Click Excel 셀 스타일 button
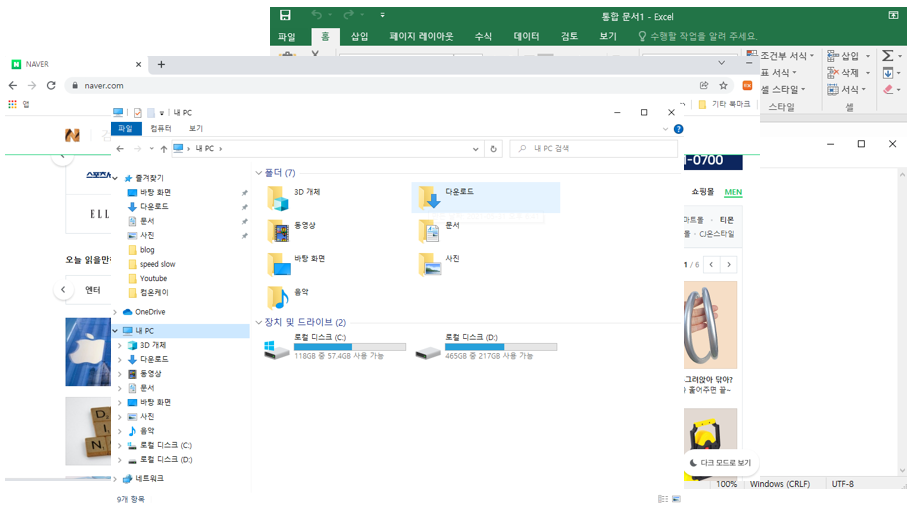Image resolution: width=914 pixels, height=510 pixels. coord(782,89)
